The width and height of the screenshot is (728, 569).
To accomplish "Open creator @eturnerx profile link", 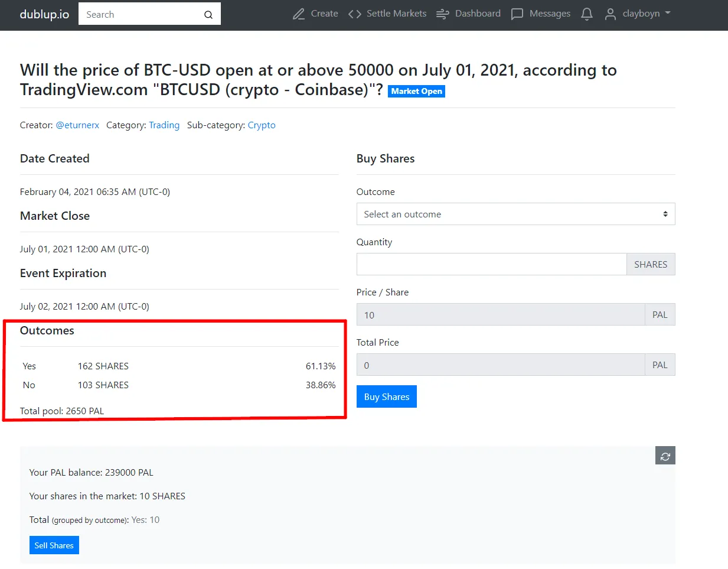I will 77,125.
